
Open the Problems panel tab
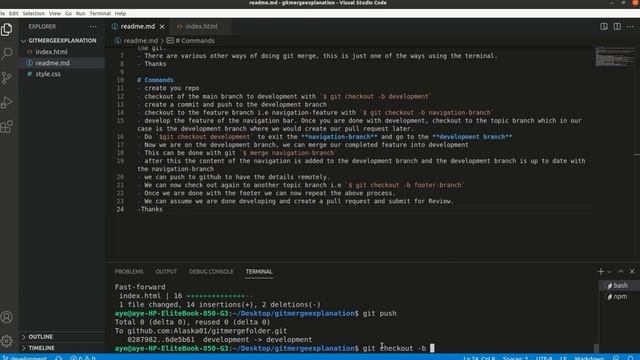(x=129, y=272)
